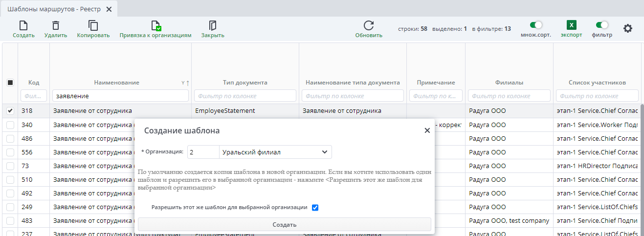The image size is (644, 236).
Task: Toggle the множ.сорт. switch
Action: [x=536, y=25]
